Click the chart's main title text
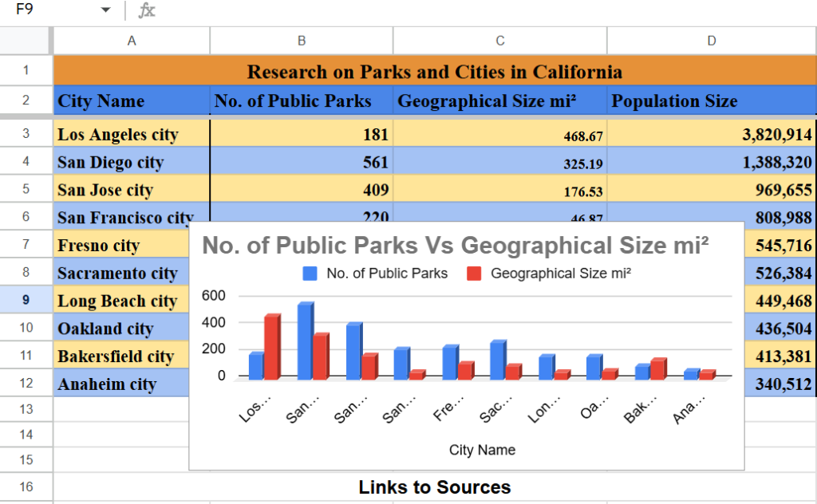This screenshot has height=504, width=817. pos(455,245)
